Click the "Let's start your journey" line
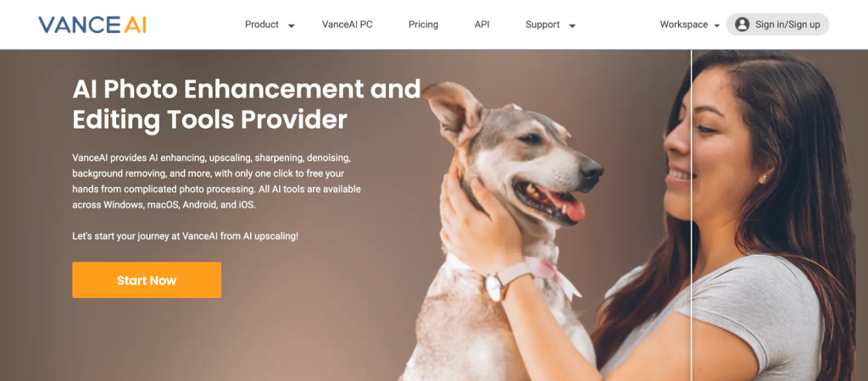Image resolution: width=868 pixels, height=381 pixels. (x=186, y=235)
